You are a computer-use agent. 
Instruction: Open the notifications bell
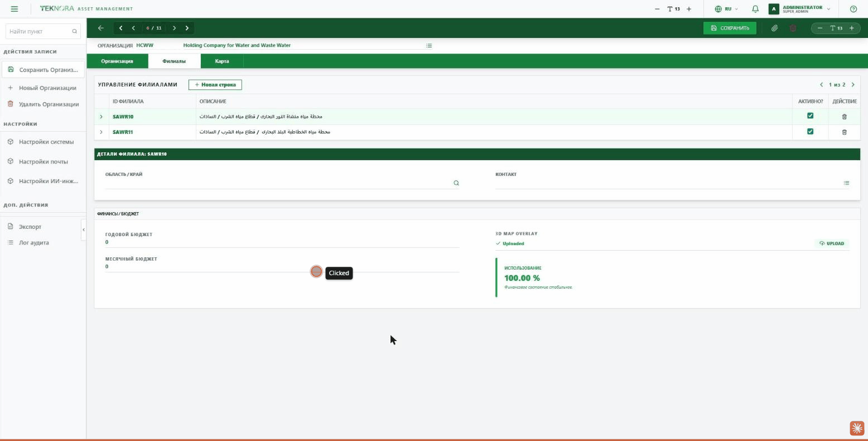755,9
